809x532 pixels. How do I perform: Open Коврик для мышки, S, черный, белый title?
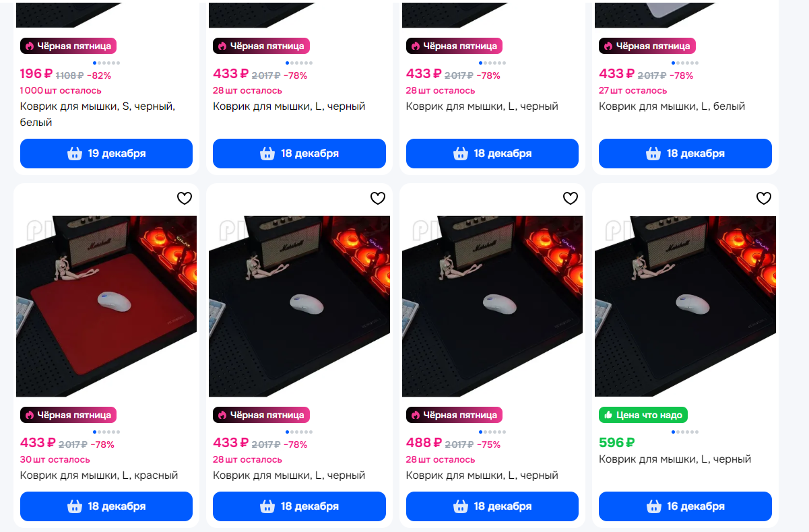98,114
